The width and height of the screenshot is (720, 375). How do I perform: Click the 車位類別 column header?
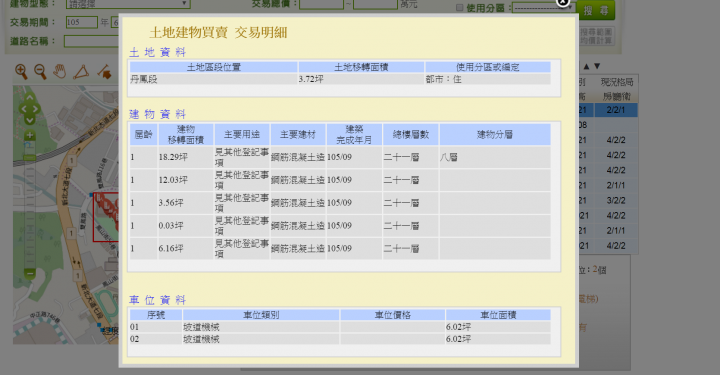[261, 315]
